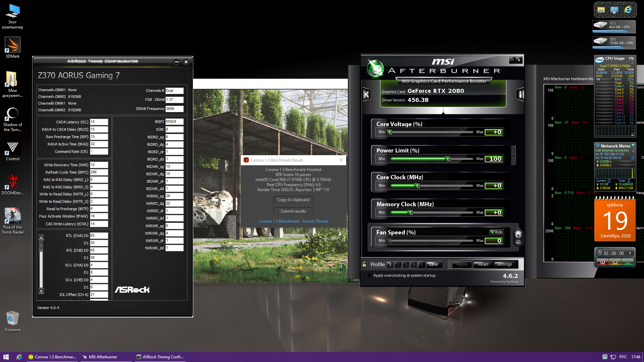Viewport: 644px width, 362px height.
Task: Select profile slot 2
Action: [398, 264]
